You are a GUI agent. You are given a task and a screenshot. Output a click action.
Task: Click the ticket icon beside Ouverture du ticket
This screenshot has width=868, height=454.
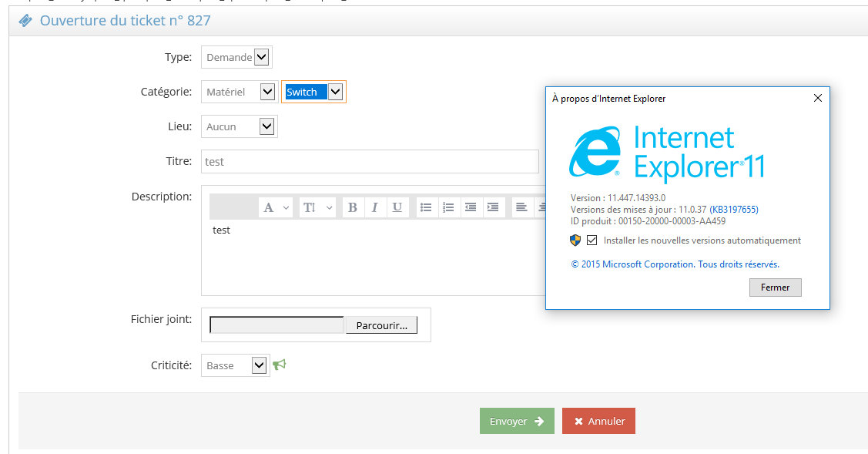coord(25,21)
